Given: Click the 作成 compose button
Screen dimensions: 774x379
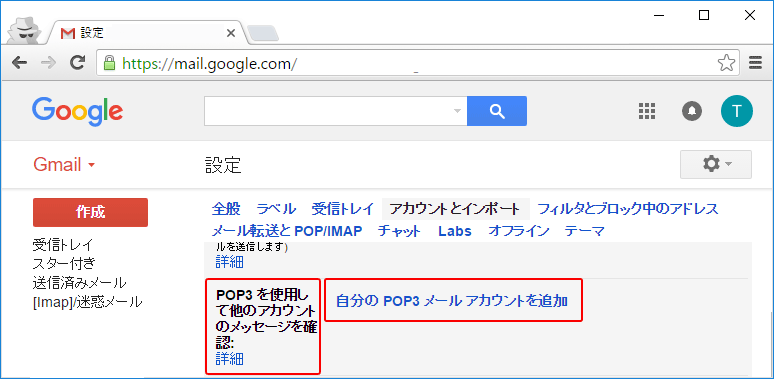Looking at the screenshot, I should tap(90, 212).
